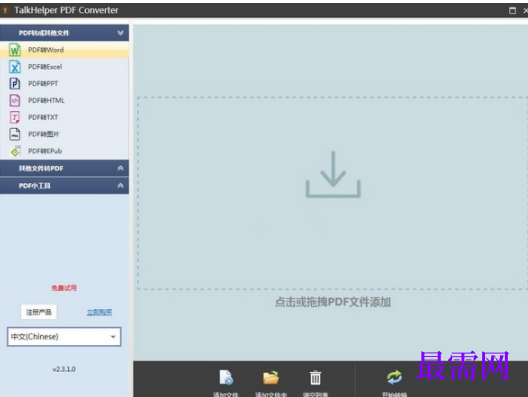Click the green start conversion icon
Viewport: 528px width, 397px height.
point(394,377)
